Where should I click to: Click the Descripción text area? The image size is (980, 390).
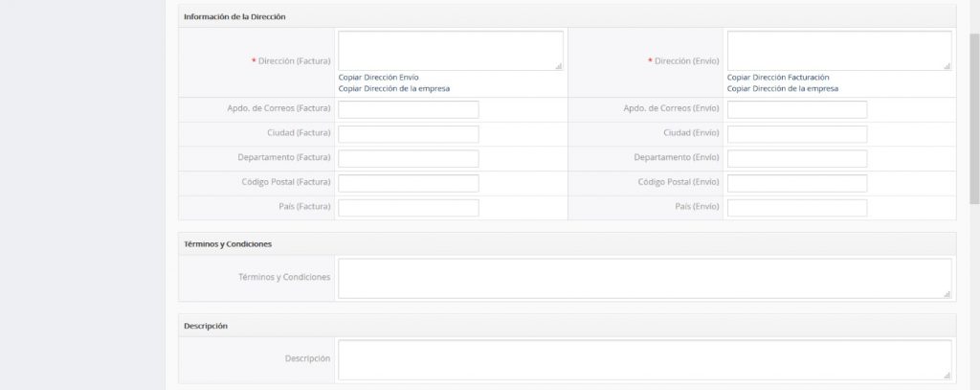[644, 359]
